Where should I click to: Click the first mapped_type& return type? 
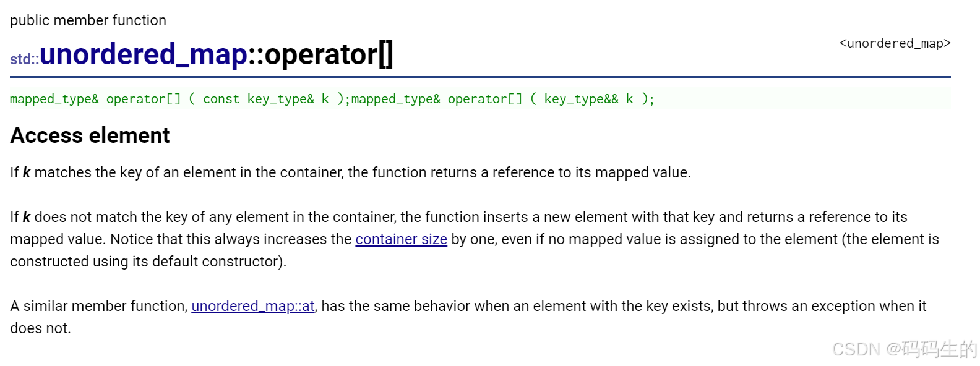pos(54,99)
